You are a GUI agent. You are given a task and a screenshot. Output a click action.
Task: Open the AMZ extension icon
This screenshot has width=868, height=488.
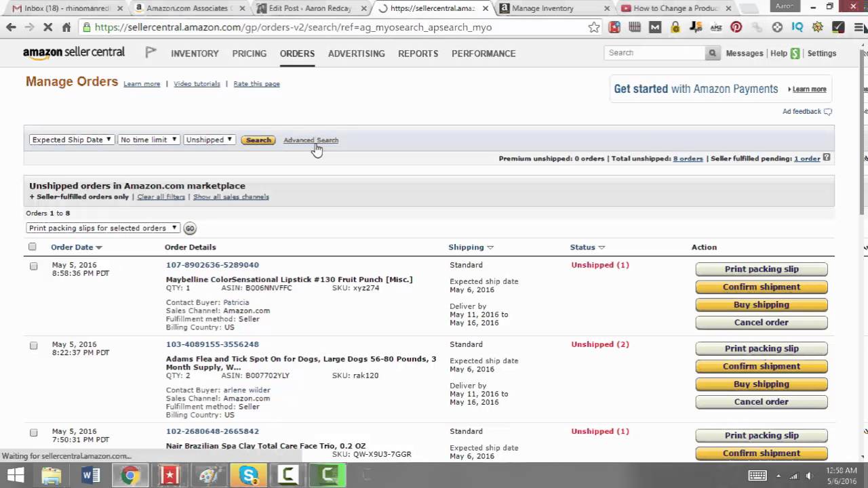click(x=716, y=27)
